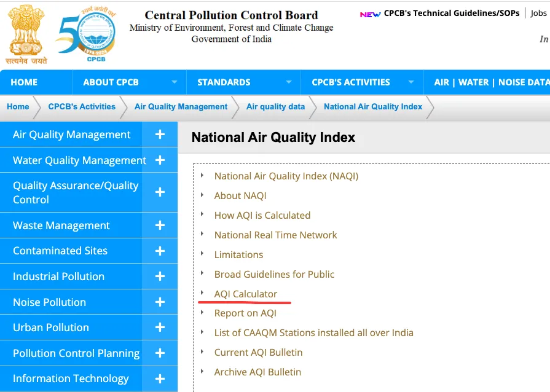
Task: Go to Home breadcrumb
Action: (18, 106)
